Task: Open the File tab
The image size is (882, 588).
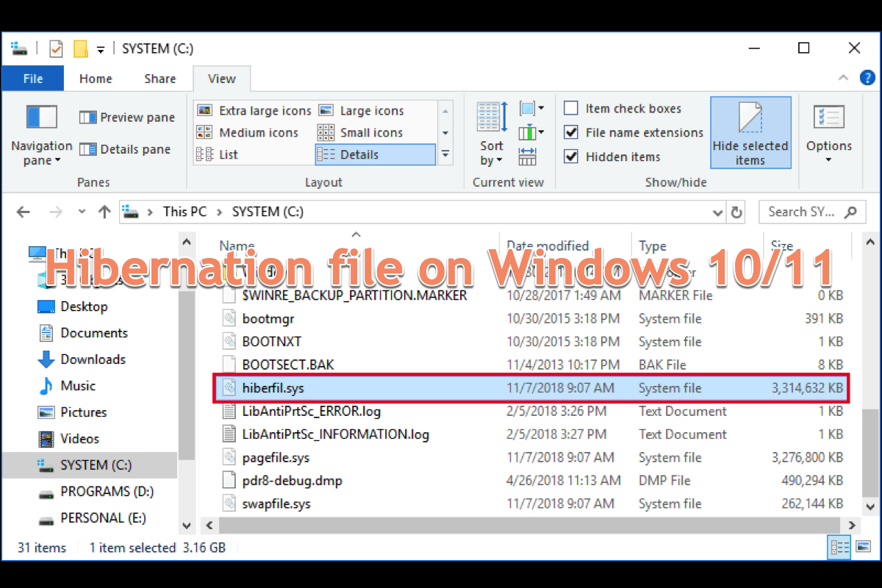Action: [x=33, y=79]
